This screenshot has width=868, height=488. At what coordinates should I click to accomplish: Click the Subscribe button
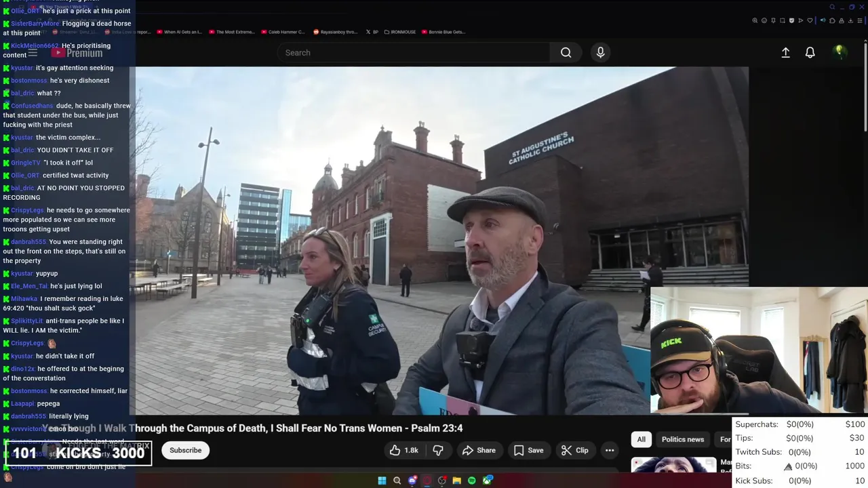click(185, 450)
